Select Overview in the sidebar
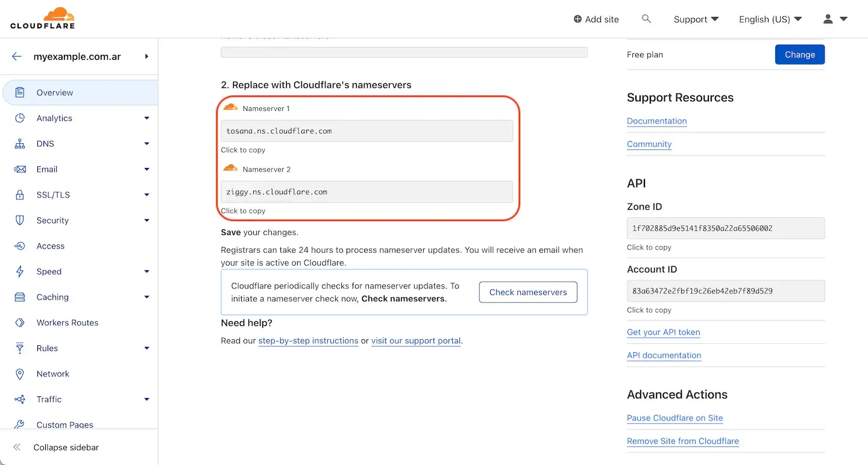 [80, 93]
